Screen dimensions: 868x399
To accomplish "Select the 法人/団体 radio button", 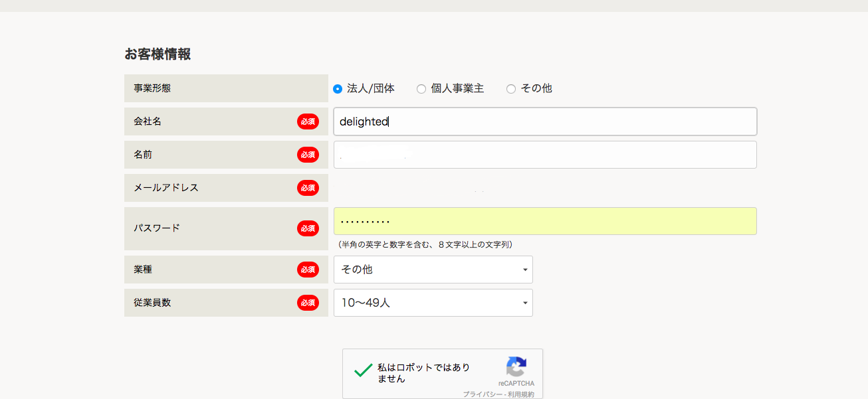I will click(338, 89).
